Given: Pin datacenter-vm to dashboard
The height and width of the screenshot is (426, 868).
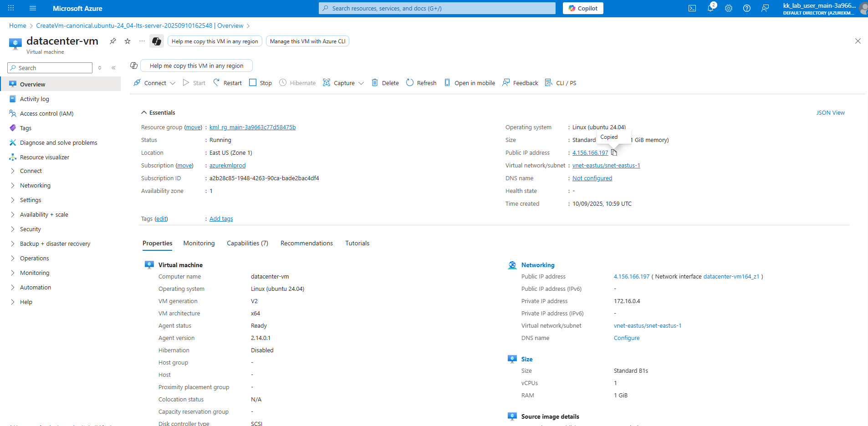Looking at the screenshot, I should point(113,41).
